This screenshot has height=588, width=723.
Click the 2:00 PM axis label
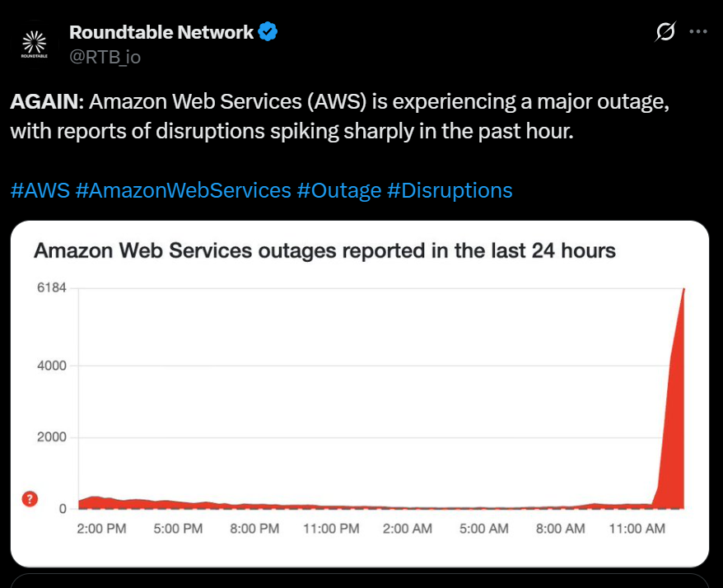click(101, 529)
